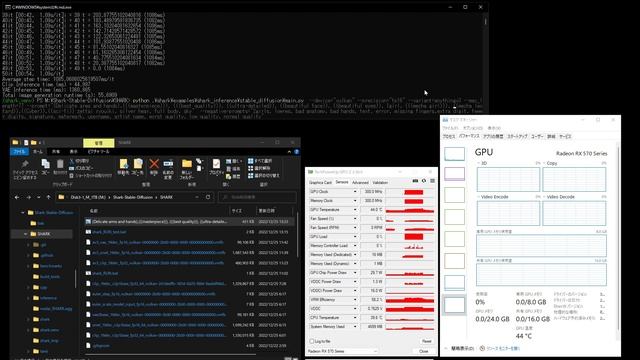This screenshot has height=360, width=640.
Task: Click the 3D engine graph in Task Manager
Action: click(x=508, y=179)
